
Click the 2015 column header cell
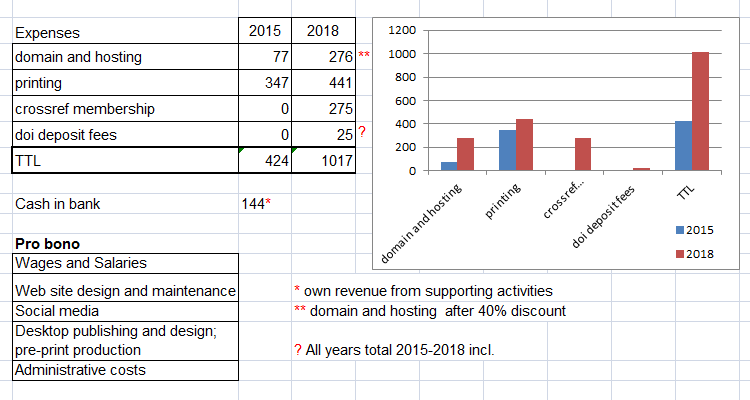(x=265, y=31)
